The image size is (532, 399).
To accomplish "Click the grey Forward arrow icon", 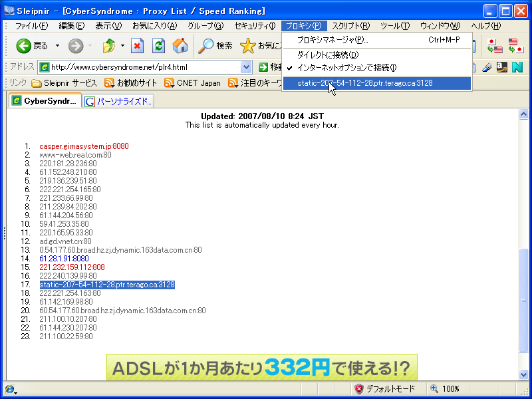I will point(76,46).
